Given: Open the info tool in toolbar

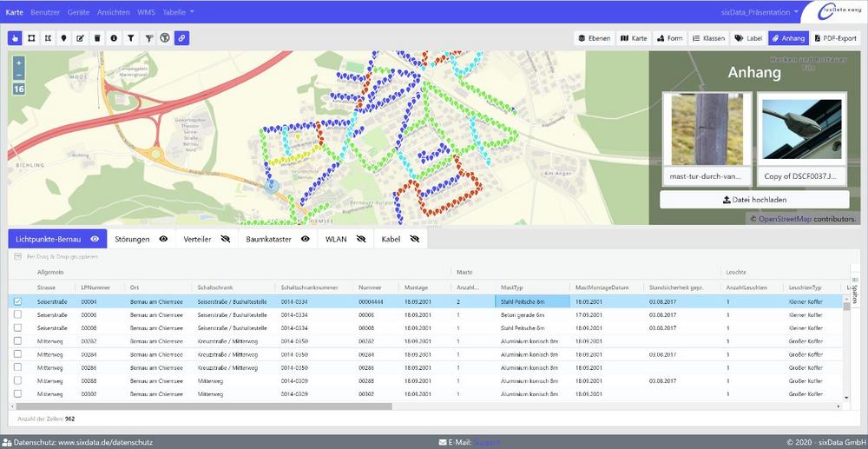Looking at the screenshot, I should [x=114, y=38].
